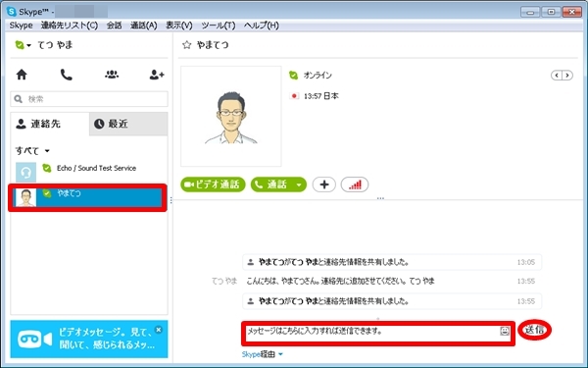The image size is (588, 368).
Task: Open the ツール(T) menu
Action: point(219,26)
